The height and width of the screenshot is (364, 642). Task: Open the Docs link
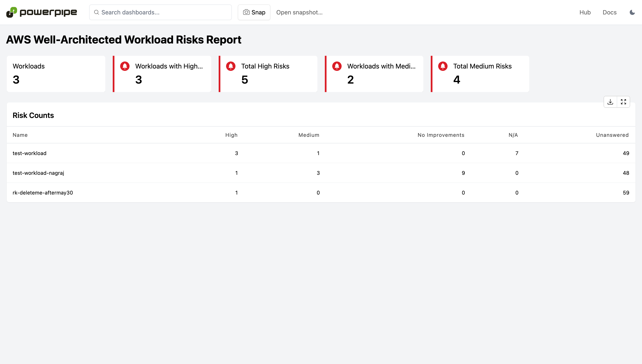(x=609, y=12)
